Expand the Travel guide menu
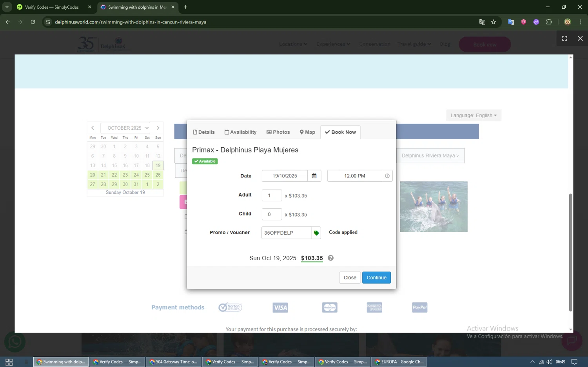588x367 pixels. (414, 44)
